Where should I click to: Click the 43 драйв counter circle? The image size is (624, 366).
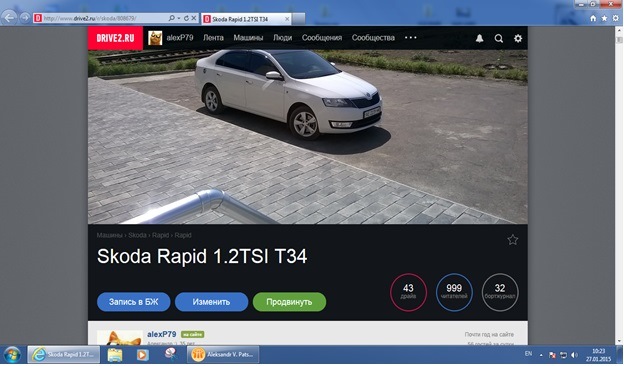click(408, 292)
